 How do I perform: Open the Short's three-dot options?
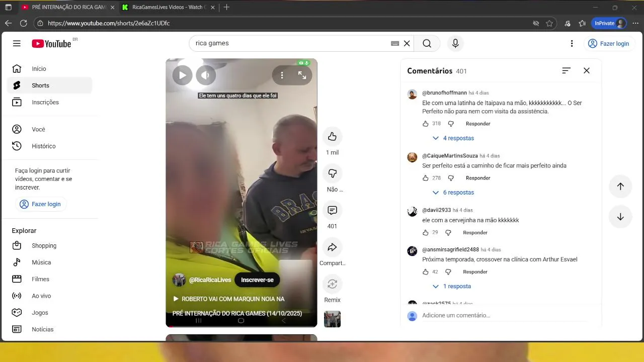click(x=282, y=75)
